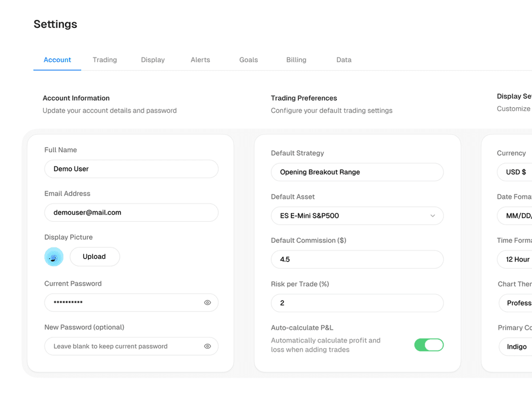Image resolution: width=532 pixels, height=399 pixels.
Task: Expand the 12 Hour time format dropdown
Action: pyautogui.click(x=514, y=259)
